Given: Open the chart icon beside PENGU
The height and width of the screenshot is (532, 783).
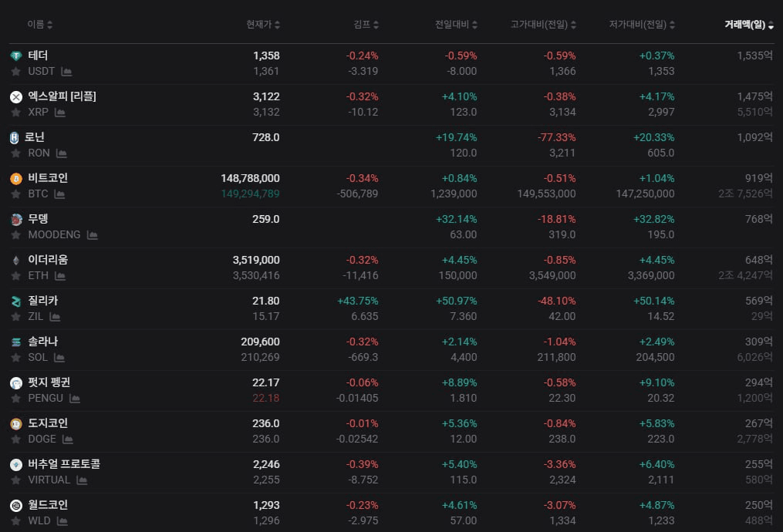Looking at the screenshot, I should click(x=75, y=399).
